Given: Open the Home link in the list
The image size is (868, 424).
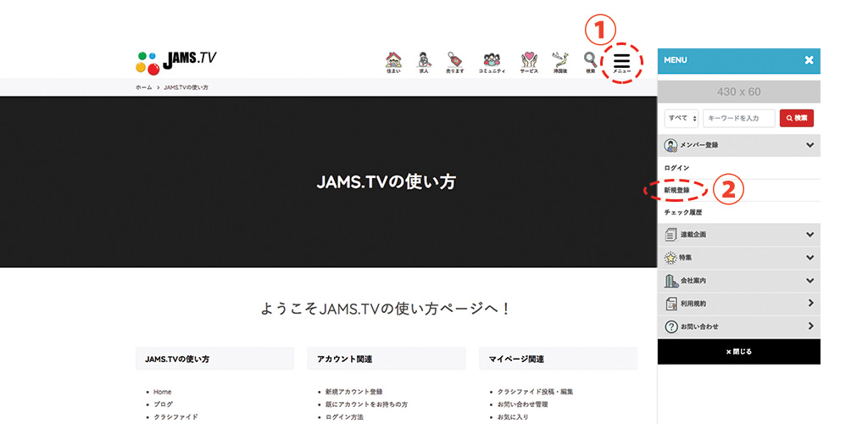Looking at the screenshot, I should point(162,392).
